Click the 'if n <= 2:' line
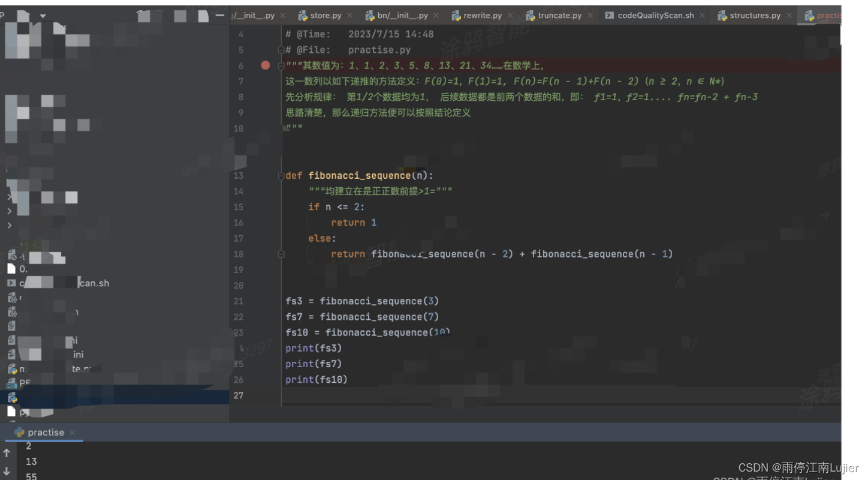Screen dimensions: 868x480 [x=336, y=207]
